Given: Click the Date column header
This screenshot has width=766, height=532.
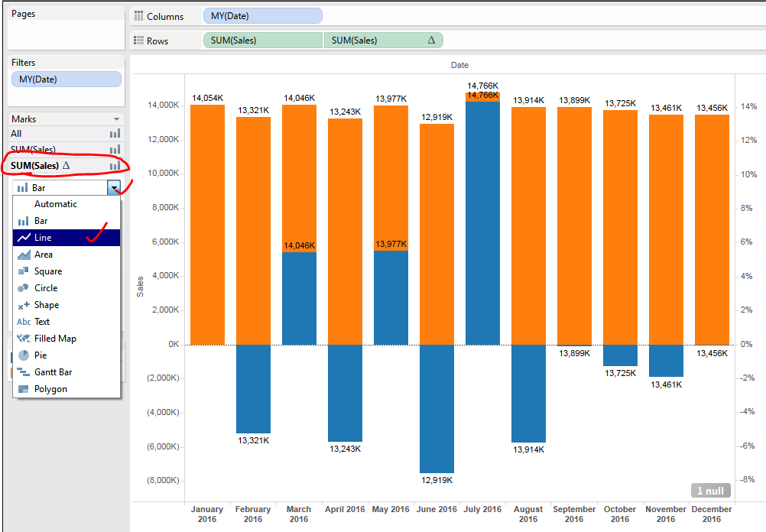Looking at the screenshot, I should click(459, 65).
